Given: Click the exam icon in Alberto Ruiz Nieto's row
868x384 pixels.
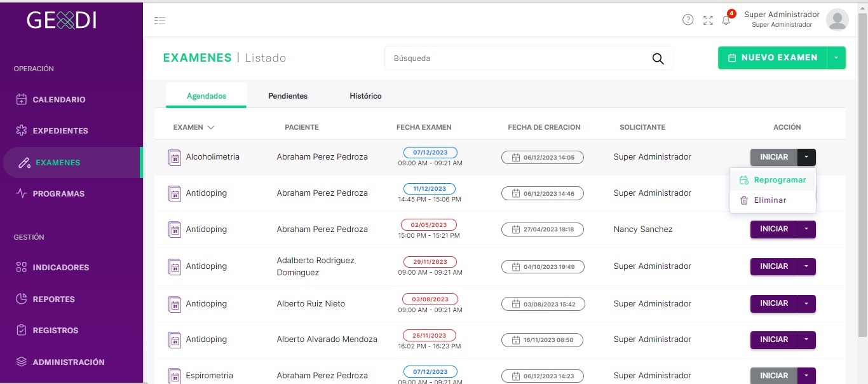Looking at the screenshot, I should pyautogui.click(x=174, y=304).
